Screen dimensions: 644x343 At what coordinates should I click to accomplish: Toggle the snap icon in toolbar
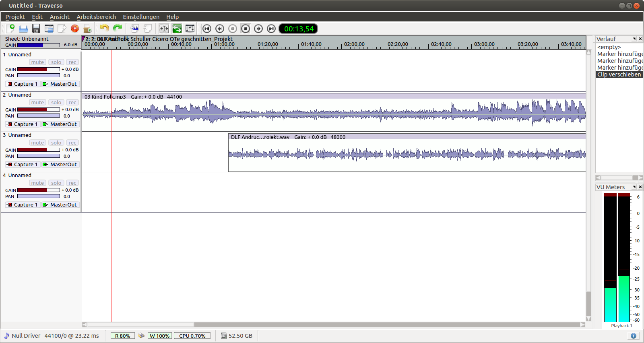[164, 29]
